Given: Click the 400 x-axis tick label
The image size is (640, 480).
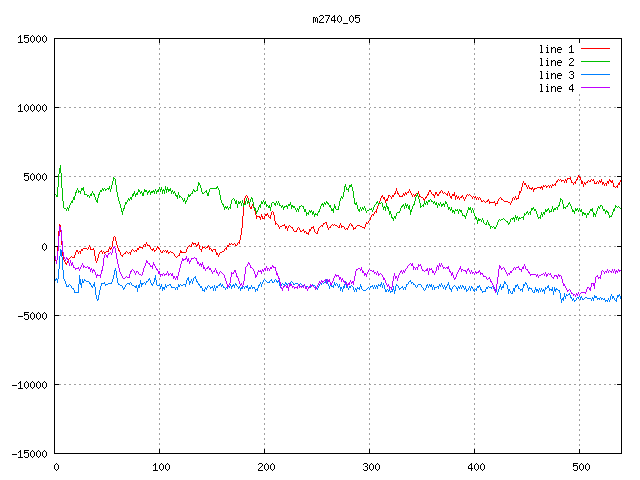Looking at the screenshot, I should 474,467.
